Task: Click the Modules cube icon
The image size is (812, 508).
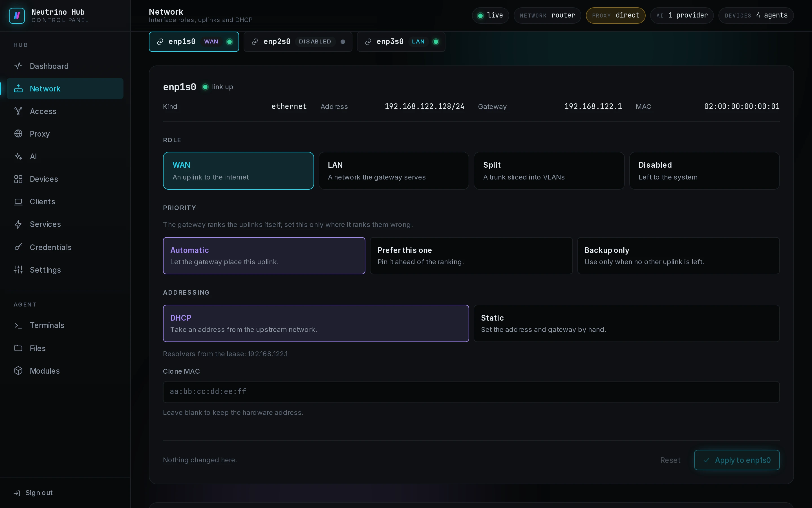Action: [18, 371]
